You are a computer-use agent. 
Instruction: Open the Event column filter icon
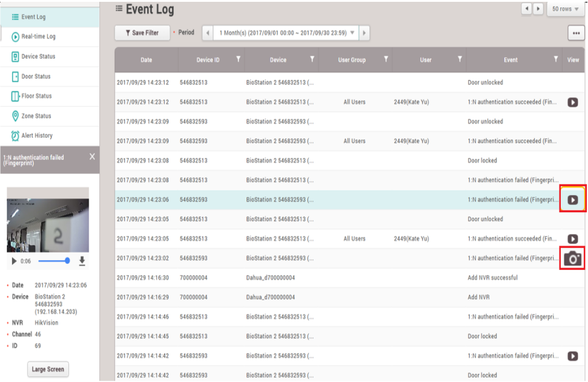point(556,59)
